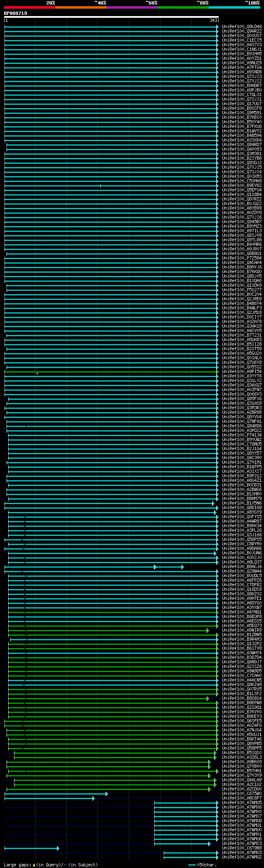
Task: Open hit UniRef100_A9NUZ9
Action: [242, 63]
